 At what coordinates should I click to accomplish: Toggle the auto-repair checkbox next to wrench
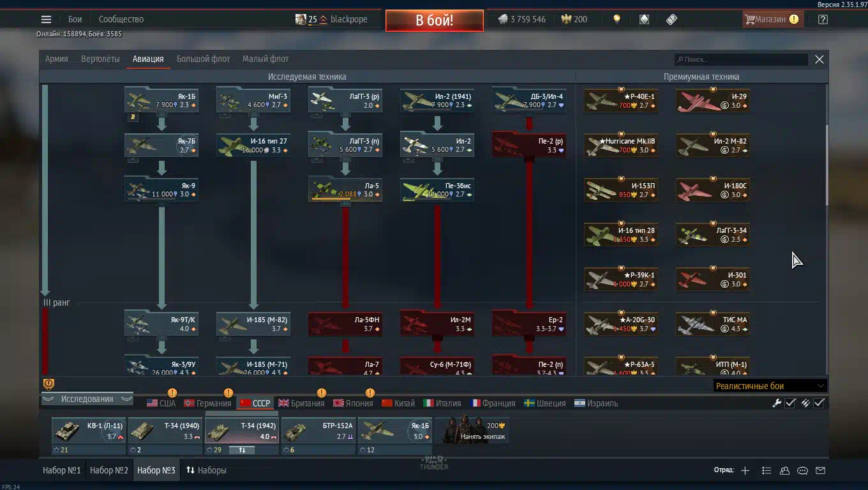[790, 403]
